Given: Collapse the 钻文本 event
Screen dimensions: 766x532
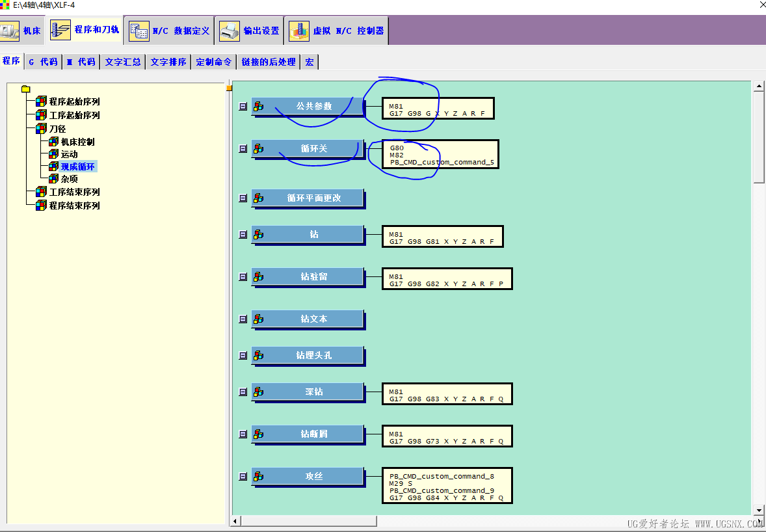Looking at the screenshot, I should [x=243, y=319].
